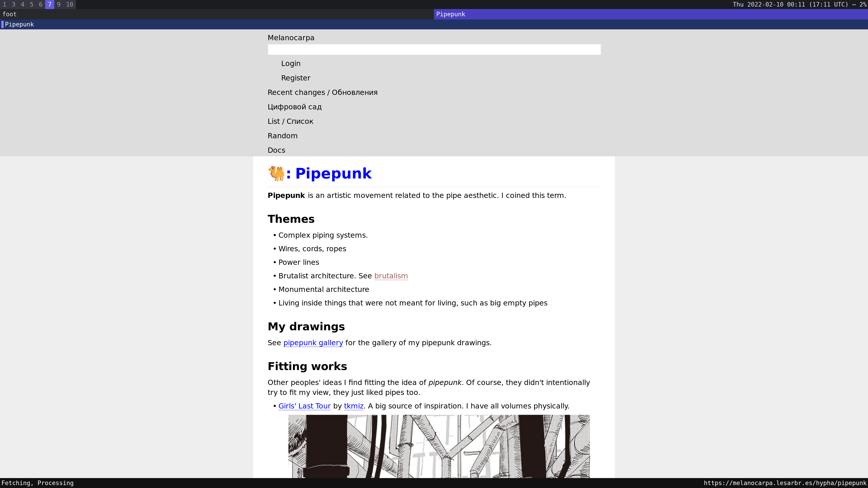Open the pipepunk gallery link

(x=313, y=343)
